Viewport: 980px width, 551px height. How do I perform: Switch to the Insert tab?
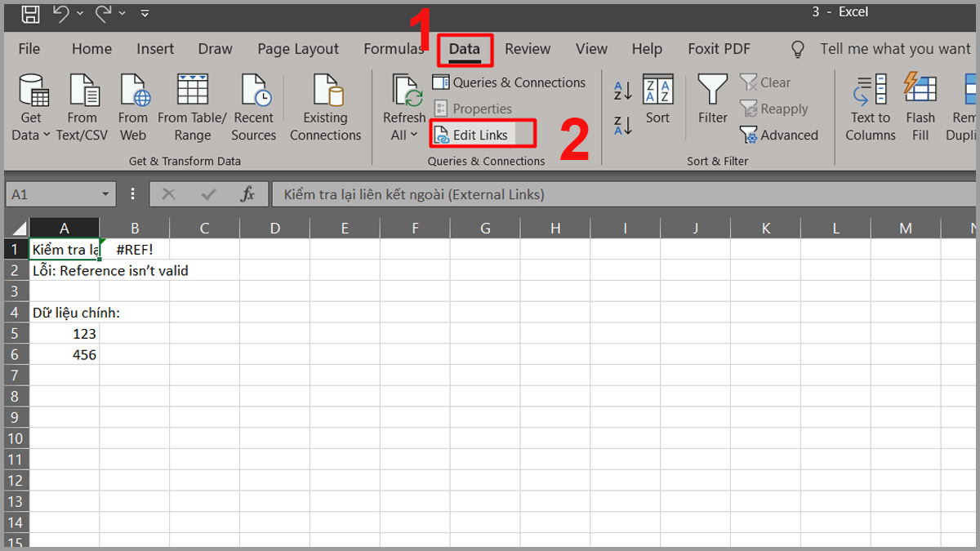[155, 49]
